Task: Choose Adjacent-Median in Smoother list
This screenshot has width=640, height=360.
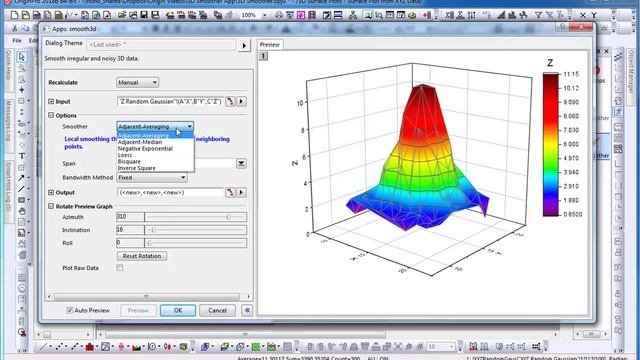Action: (155, 142)
